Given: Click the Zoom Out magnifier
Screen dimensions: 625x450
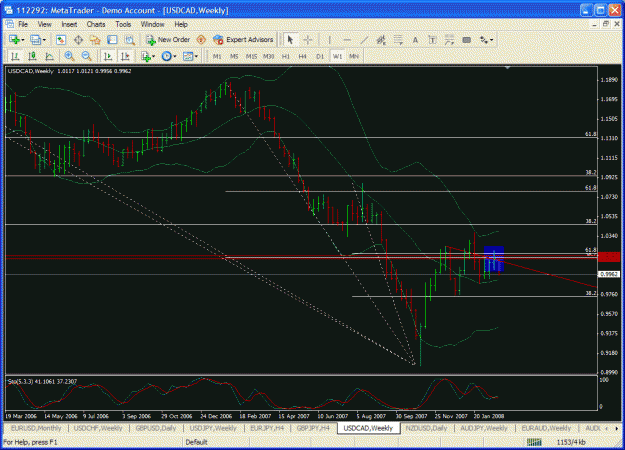Looking at the screenshot, I should coord(86,56).
